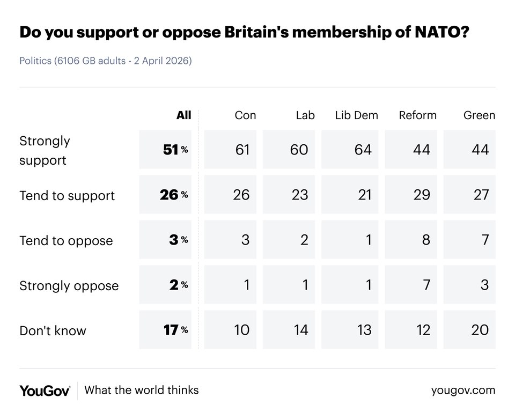This screenshot has width=515, height=420.
Task: Select the Green column header
Action: [x=479, y=115]
